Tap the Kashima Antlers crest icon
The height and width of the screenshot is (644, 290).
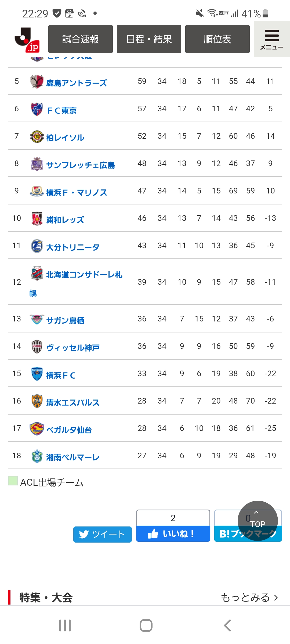click(37, 82)
